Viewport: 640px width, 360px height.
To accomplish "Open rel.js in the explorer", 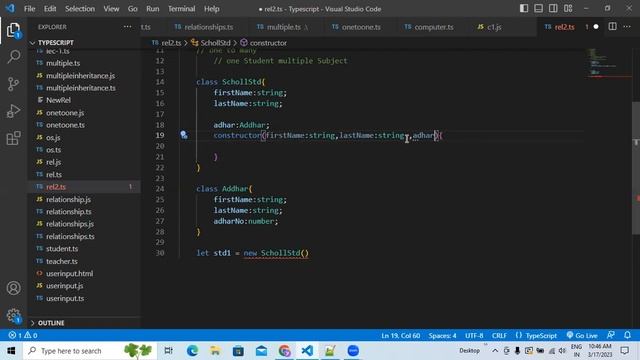I will (x=53, y=162).
